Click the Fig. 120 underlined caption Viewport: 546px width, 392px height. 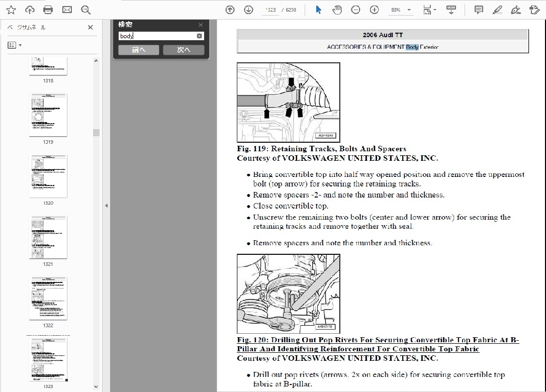point(378,344)
